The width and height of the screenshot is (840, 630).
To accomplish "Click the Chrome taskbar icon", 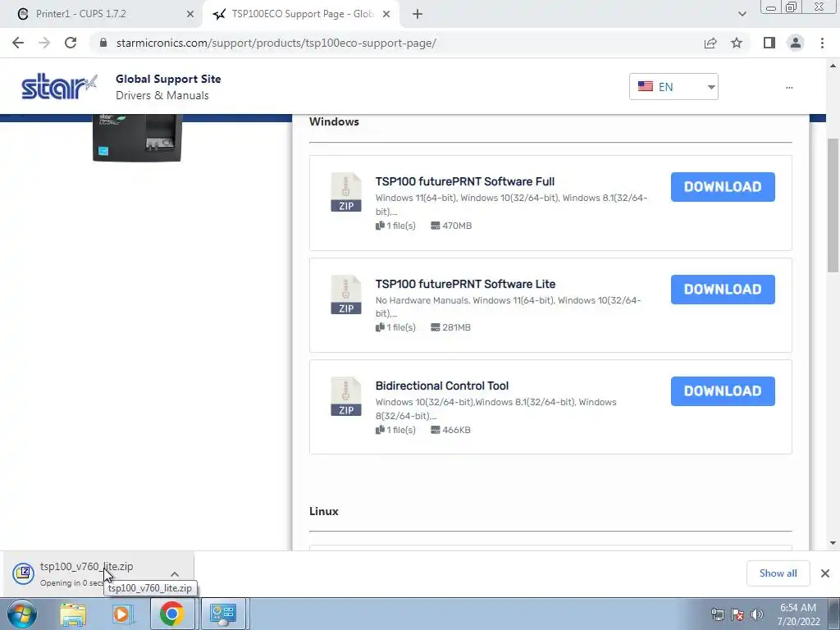I will [171, 614].
